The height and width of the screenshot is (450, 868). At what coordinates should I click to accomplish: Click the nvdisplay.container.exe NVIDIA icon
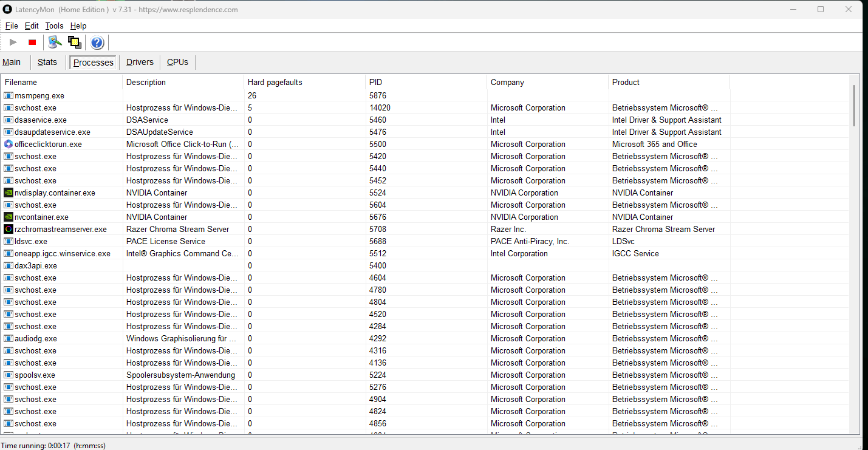[x=9, y=193]
